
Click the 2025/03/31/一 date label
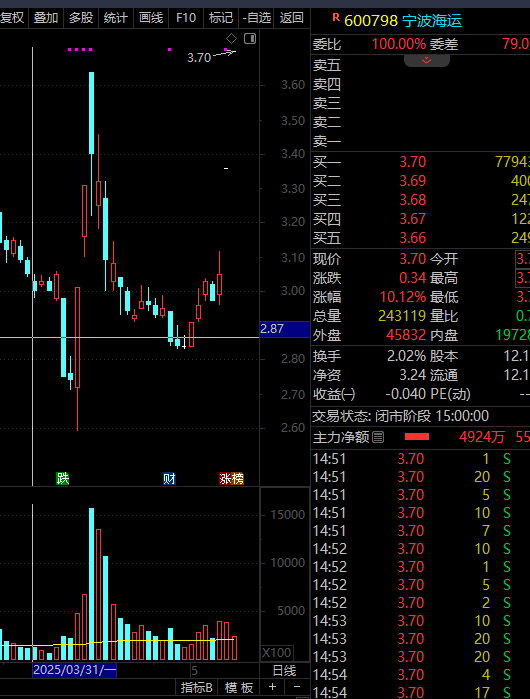74,670
